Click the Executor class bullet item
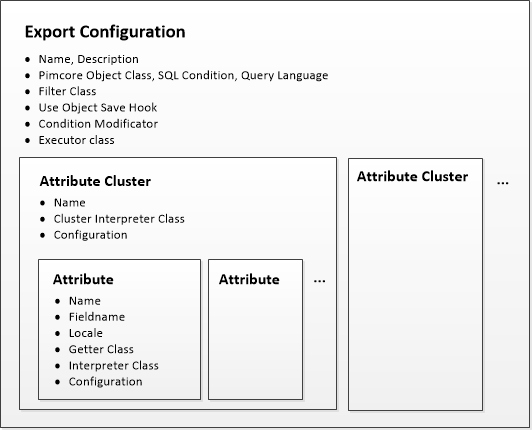 click(76, 140)
